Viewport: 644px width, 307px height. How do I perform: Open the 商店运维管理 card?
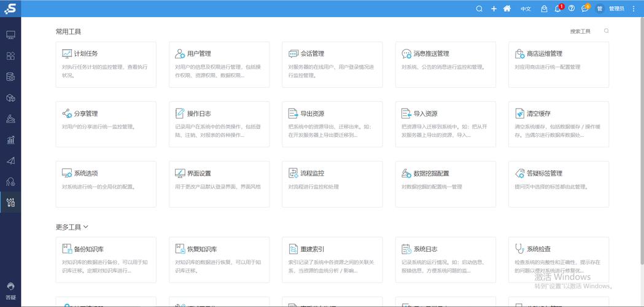click(559, 64)
